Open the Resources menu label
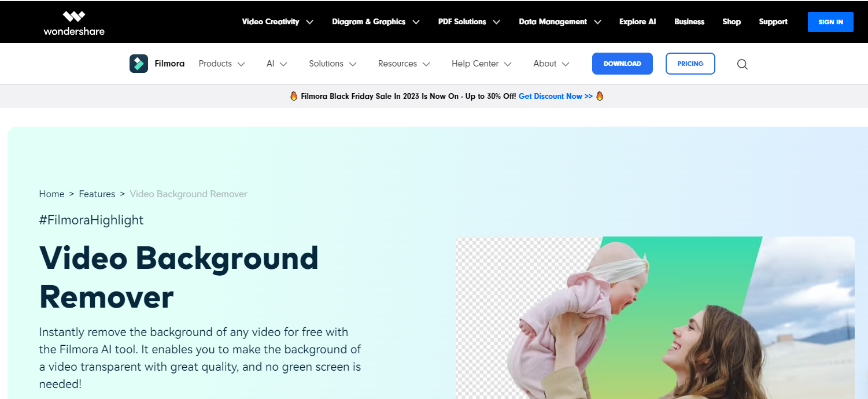Viewport: 868px width, 399px height. pyautogui.click(x=397, y=64)
